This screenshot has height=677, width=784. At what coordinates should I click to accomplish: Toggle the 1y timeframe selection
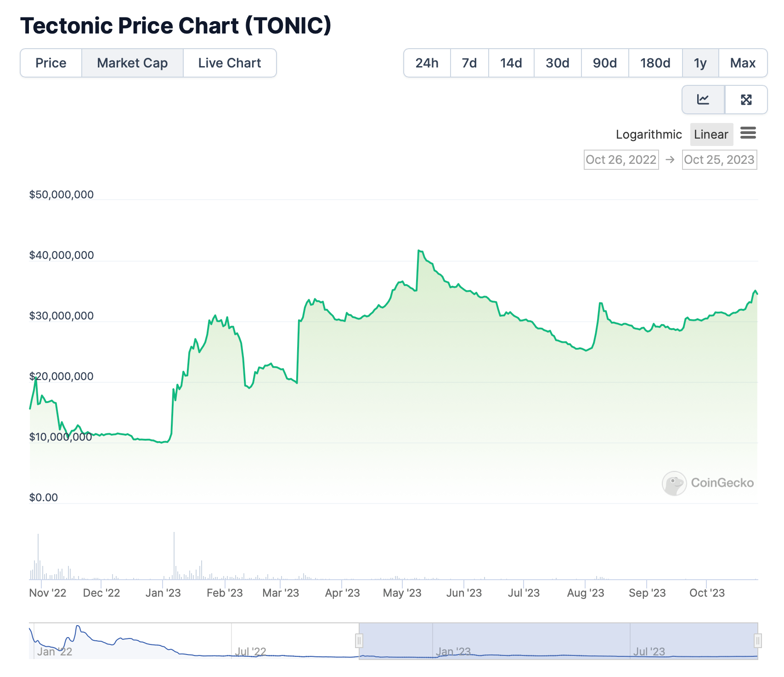[x=700, y=63]
